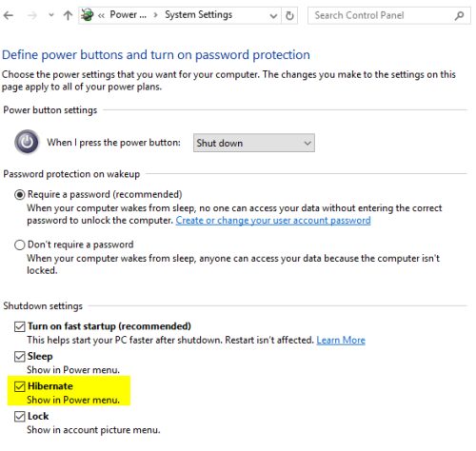Toggle the Hibernate checkbox
Image resolution: width=476 pixels, height=451 pixels.
pos(20,386)
